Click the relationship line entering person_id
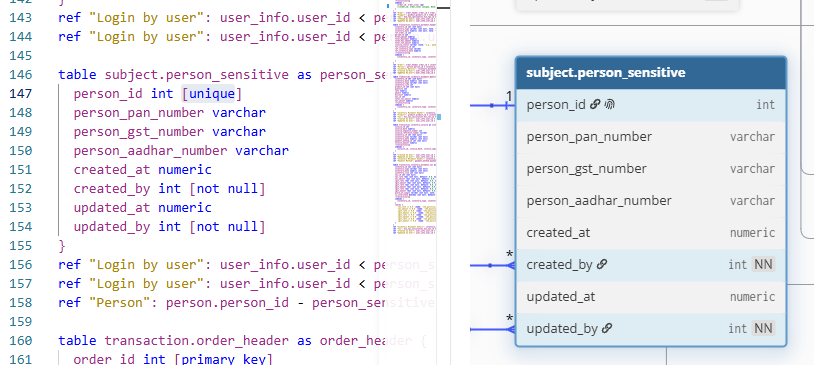 (x=492, y=105)
